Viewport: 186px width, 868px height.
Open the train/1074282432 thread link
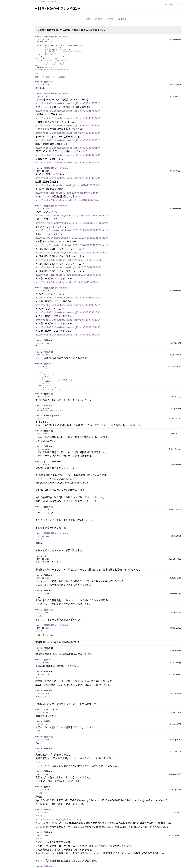pyautogui.click(x=68, y=133)
